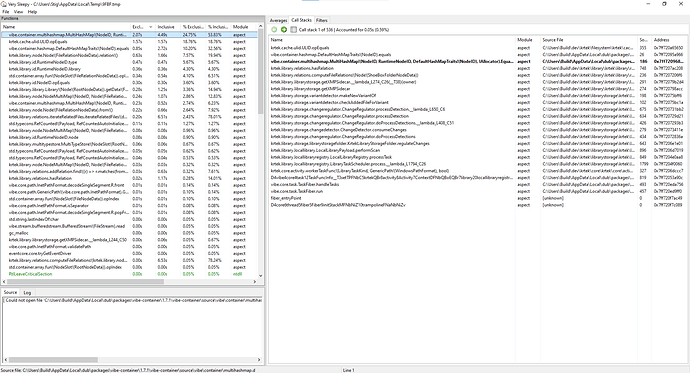
Task: Select krtek.library.relations.hasRelation in call stack
Action: pyautogui.click(x=478, y=68)
